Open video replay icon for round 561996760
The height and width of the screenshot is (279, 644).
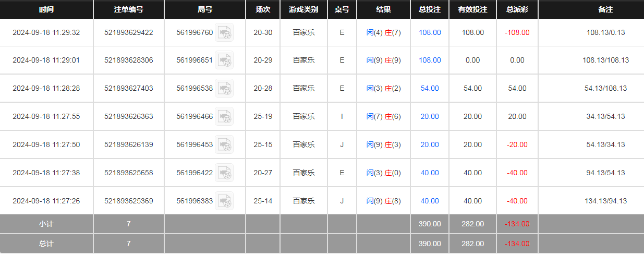pos(224,32)
